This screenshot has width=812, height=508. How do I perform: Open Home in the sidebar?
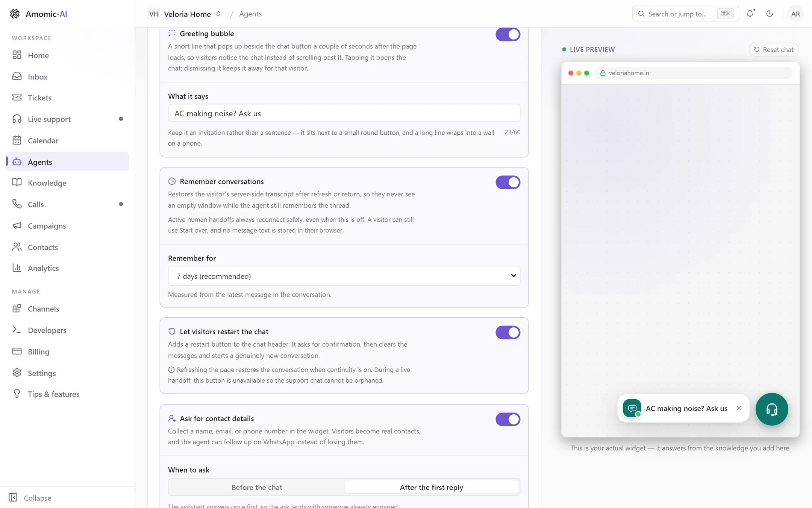click(x=68, y=55)
